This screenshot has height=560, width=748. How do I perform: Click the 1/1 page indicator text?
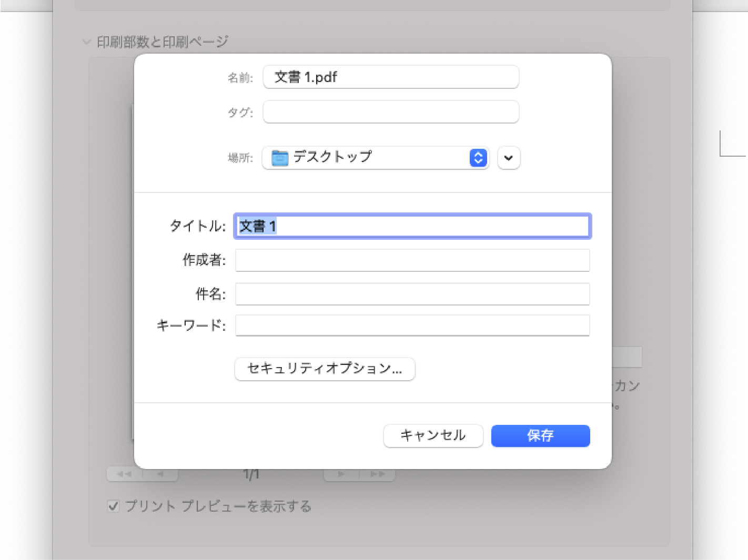point(251,474)
